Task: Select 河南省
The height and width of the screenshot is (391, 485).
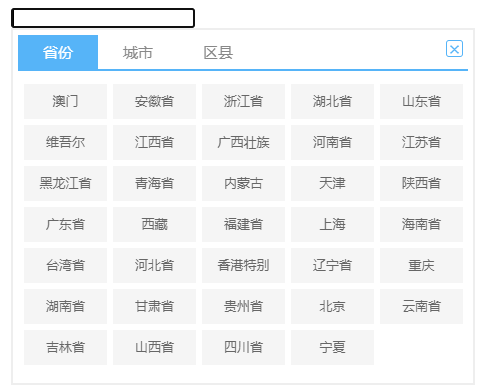Action: point(332,142)
